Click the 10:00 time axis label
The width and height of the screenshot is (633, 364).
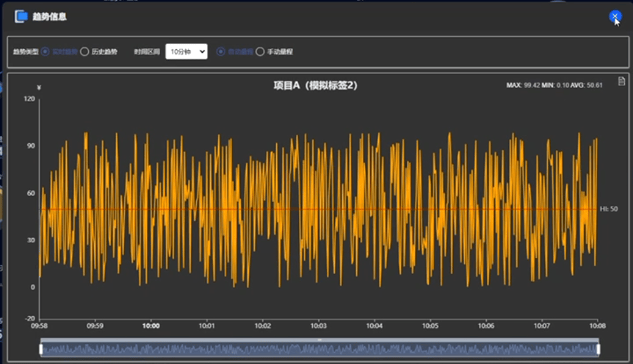pyautogui.click(x=151, y=326)
